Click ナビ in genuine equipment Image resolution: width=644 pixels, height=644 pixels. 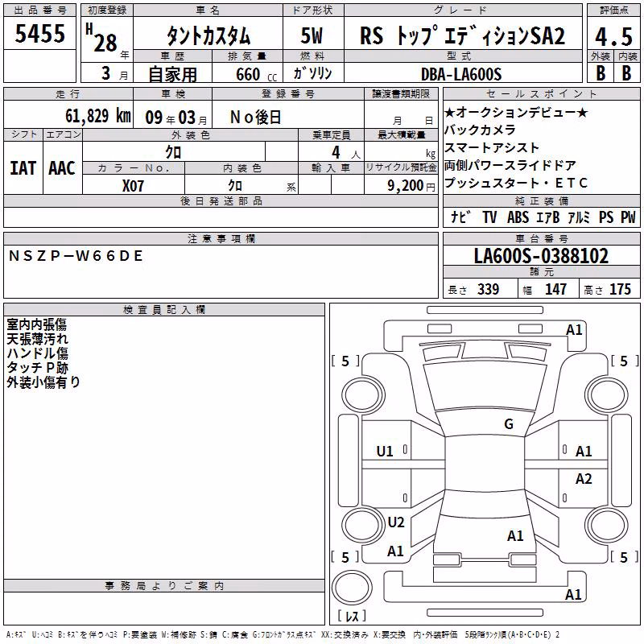460,217
